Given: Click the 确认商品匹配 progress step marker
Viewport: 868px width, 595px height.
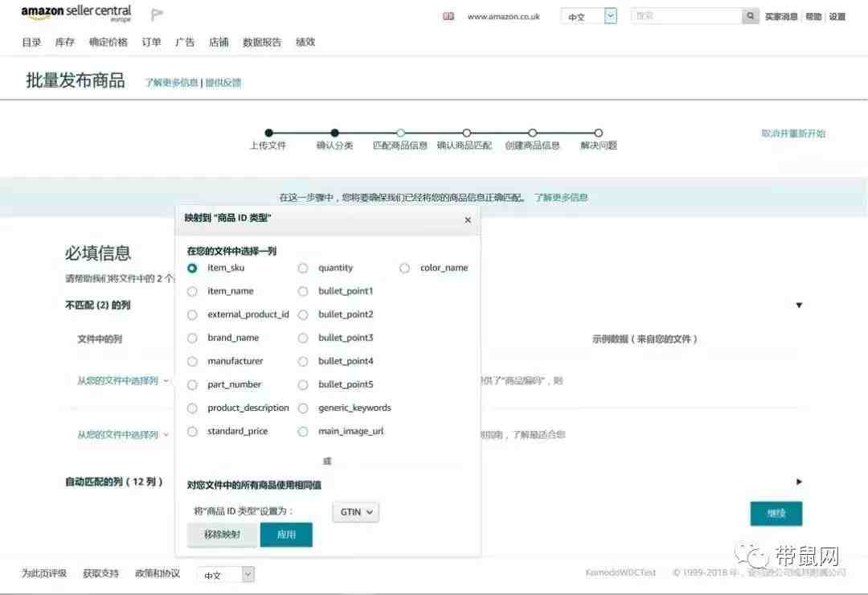Looking at the screenshot, I should click(467, 133).
